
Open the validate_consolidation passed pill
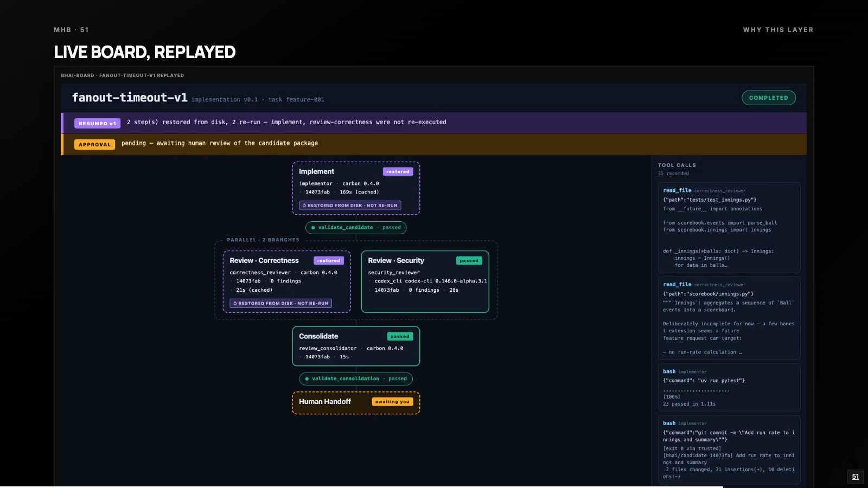click(356, 379)
